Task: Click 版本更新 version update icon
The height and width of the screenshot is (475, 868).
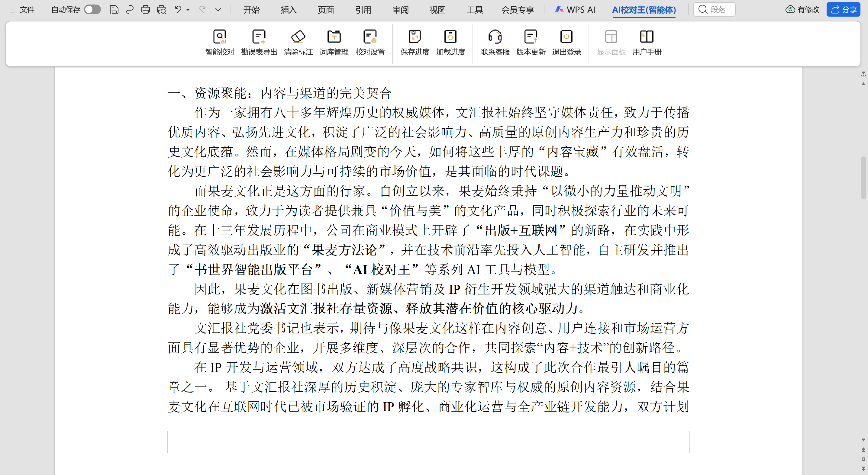Action: (x=531, y=37)
